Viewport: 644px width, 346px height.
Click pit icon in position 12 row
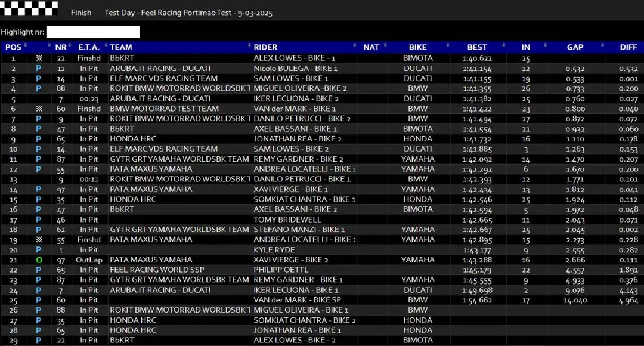39,169
